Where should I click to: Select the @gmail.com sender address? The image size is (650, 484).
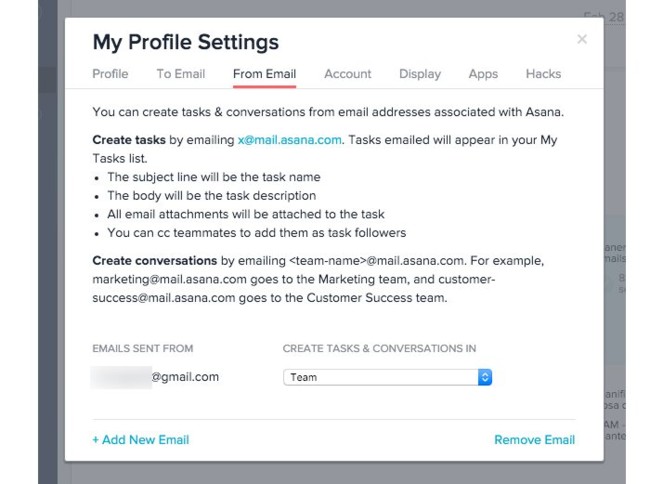coord(155,377)
